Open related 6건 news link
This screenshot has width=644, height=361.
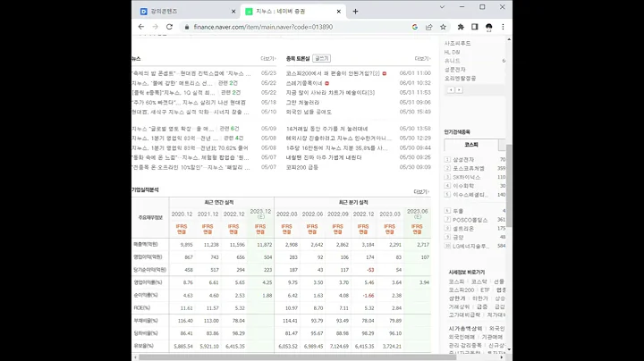[229, 129]
